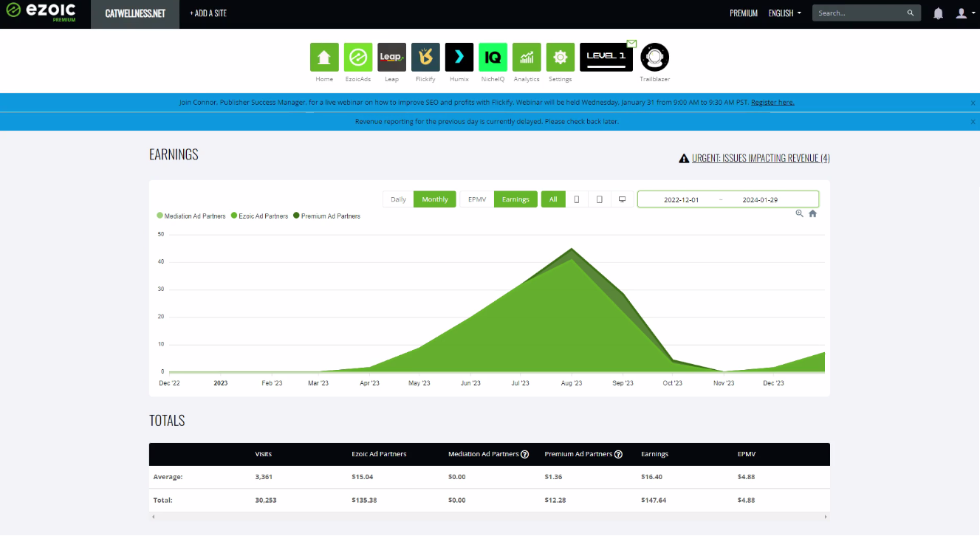Toggle Premium Ad Partners legend series
Screen dimensions: 980x536
(x=326, y=216)
